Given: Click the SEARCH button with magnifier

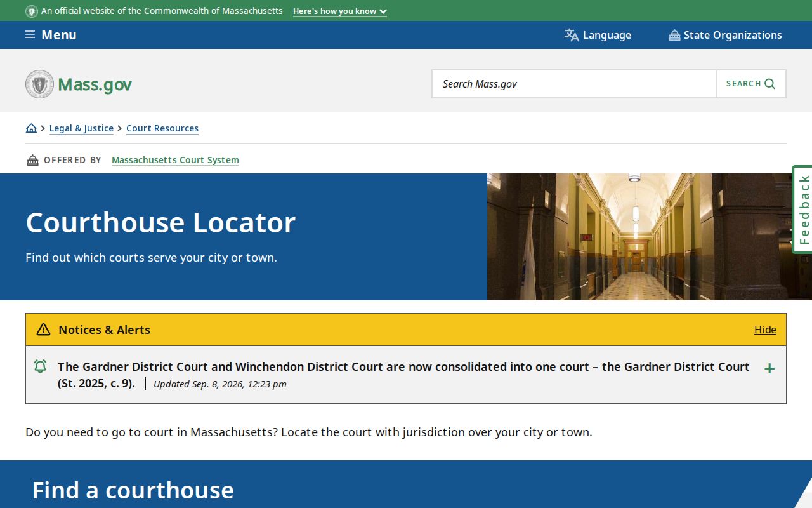Looking at the screenshot, I should click(x=751, y=84).
